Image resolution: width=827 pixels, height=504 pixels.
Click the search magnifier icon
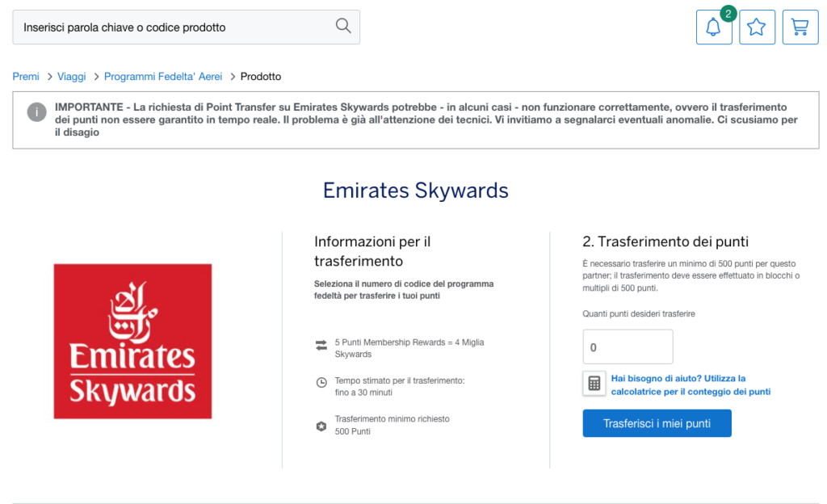[342, 26]
